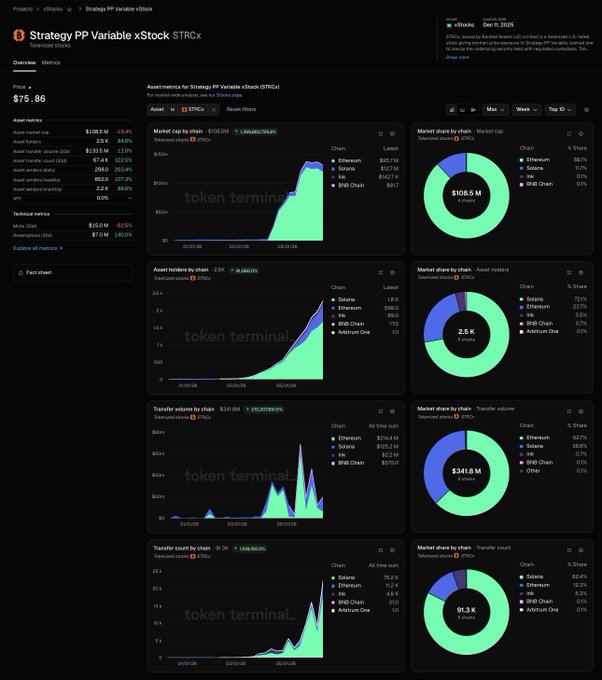The image size is (602, 680).
Task: Click Solana swatch in Market share Asset holders legend
Action: [521, 299]
